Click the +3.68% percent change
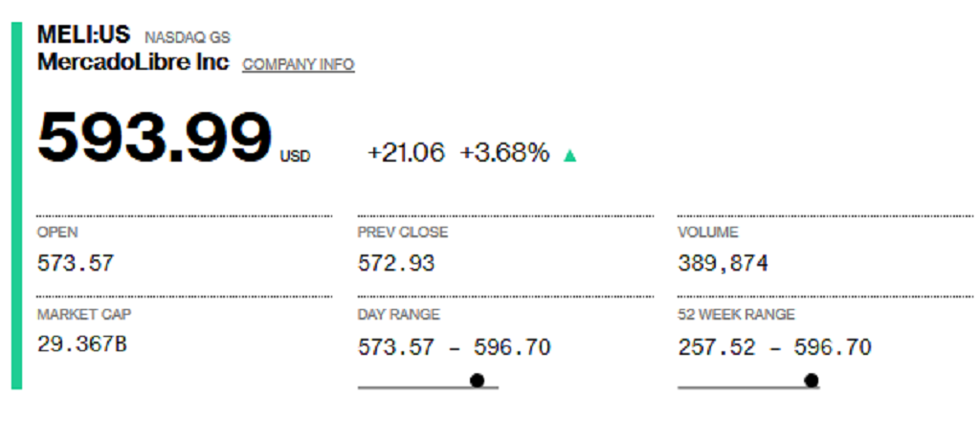Viewport: 980px width, 421px height. tap(505, 153)
